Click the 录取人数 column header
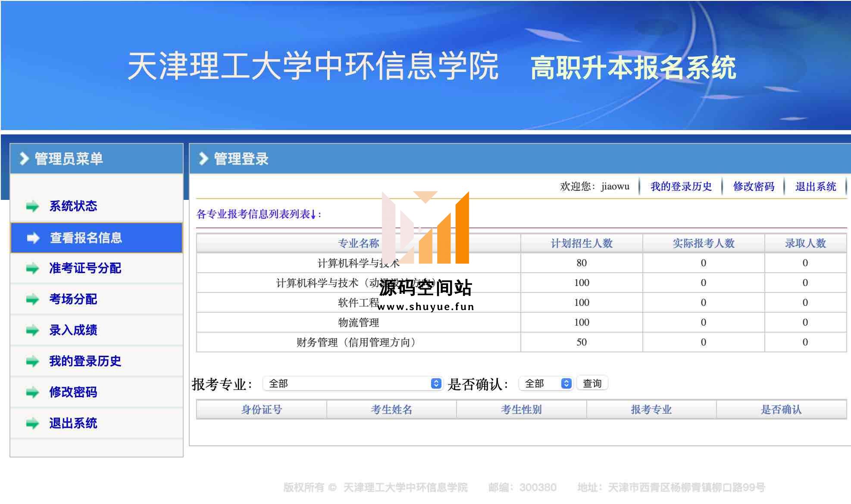Image resolution: width=851 pixels, height=504 pixels. click(x=805, y=243)
